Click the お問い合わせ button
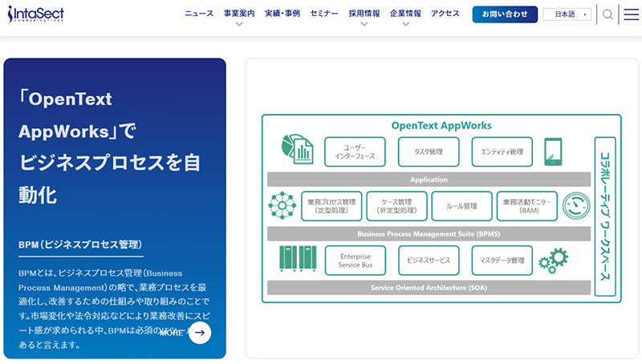The width and height of the screenshot is (642, 364). 505,14
